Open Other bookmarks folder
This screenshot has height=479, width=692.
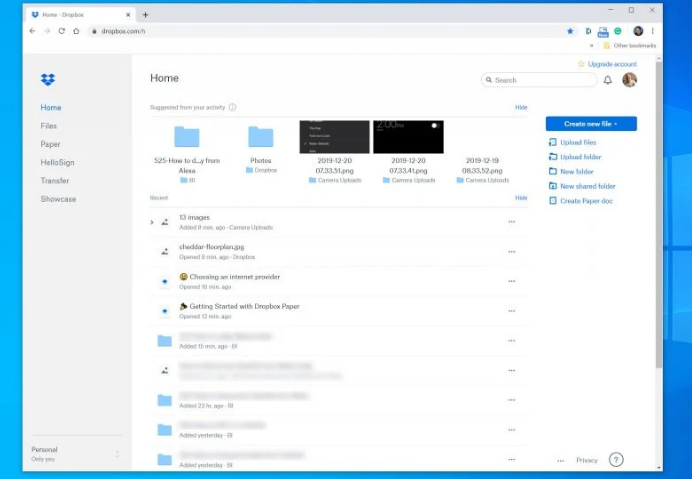click(629, 45)
